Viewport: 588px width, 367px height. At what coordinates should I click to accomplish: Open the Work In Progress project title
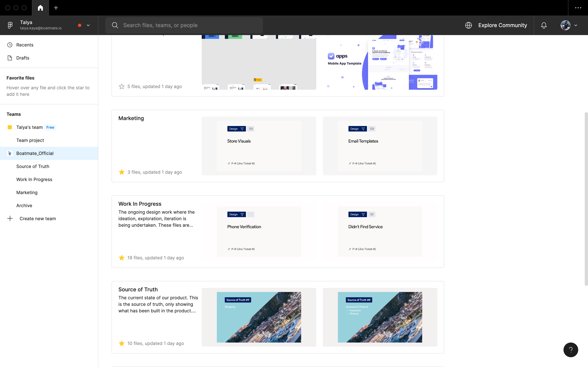(140, 204)
